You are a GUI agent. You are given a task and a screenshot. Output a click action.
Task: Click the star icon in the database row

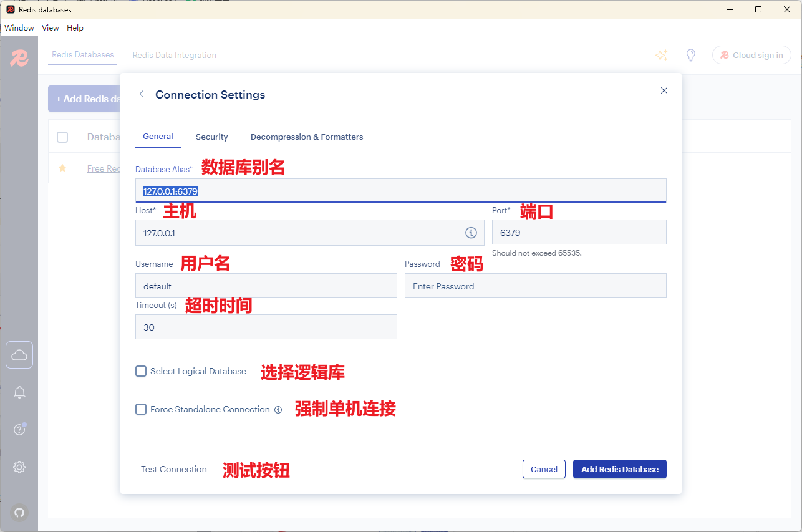click(62, 168)
